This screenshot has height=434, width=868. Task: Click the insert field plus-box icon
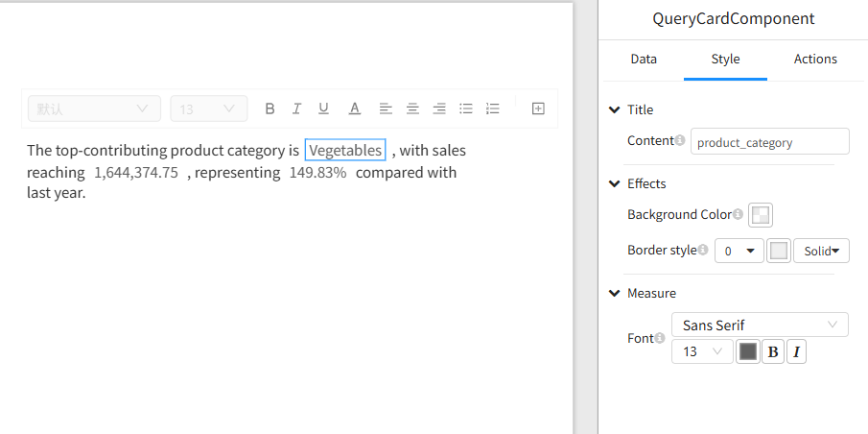(x=538, y=108)
